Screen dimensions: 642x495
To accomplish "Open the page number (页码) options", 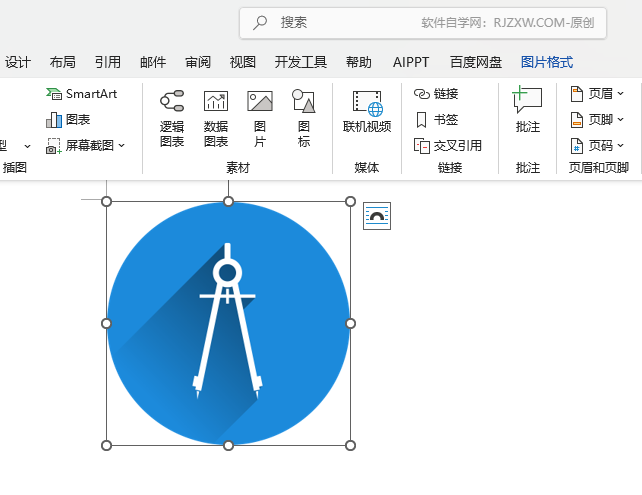I will click(x=597, y=145).
